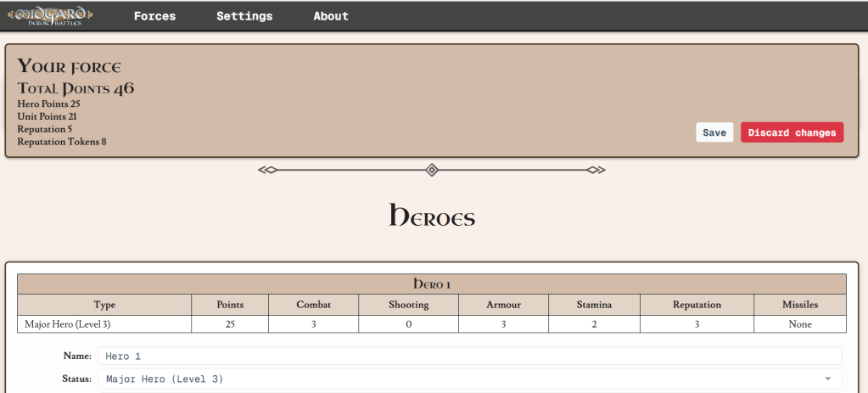Click into the hero Name field
This screenshot has width=868, height=393.
click(469, 357)
